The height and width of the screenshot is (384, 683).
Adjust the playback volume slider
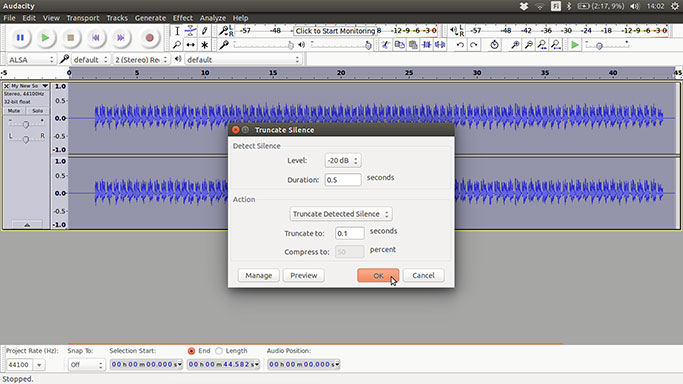click(342, 45)
